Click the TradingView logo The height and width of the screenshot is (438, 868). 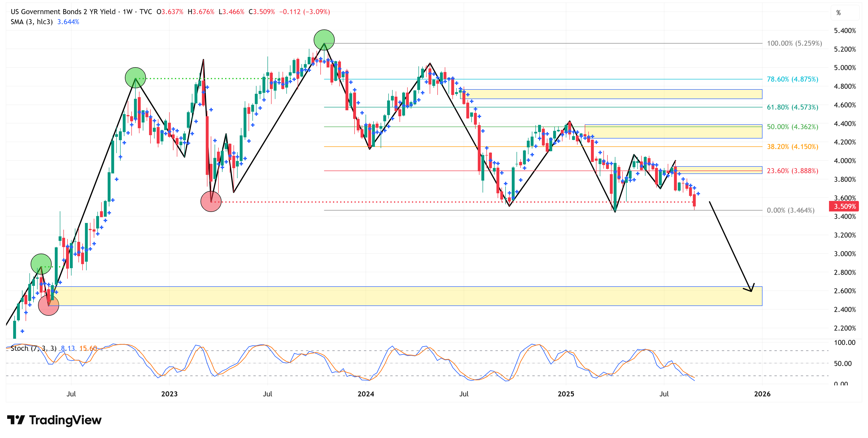(54, 420)
